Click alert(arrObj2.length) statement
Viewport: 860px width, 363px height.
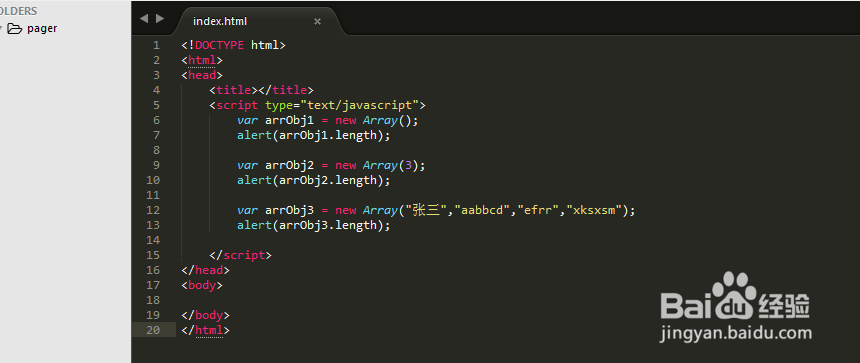313,180
